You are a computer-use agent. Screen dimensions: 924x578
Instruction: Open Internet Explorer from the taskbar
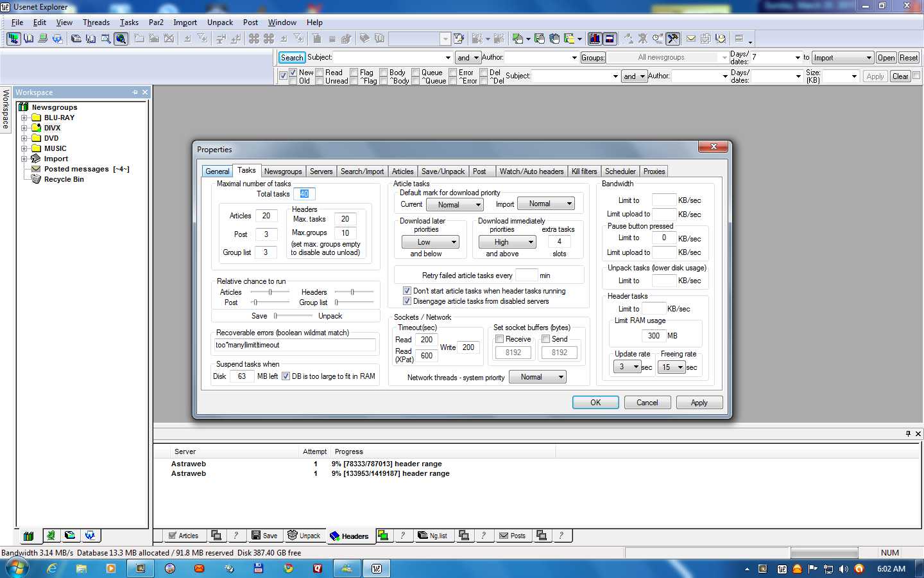click(52, 568)
